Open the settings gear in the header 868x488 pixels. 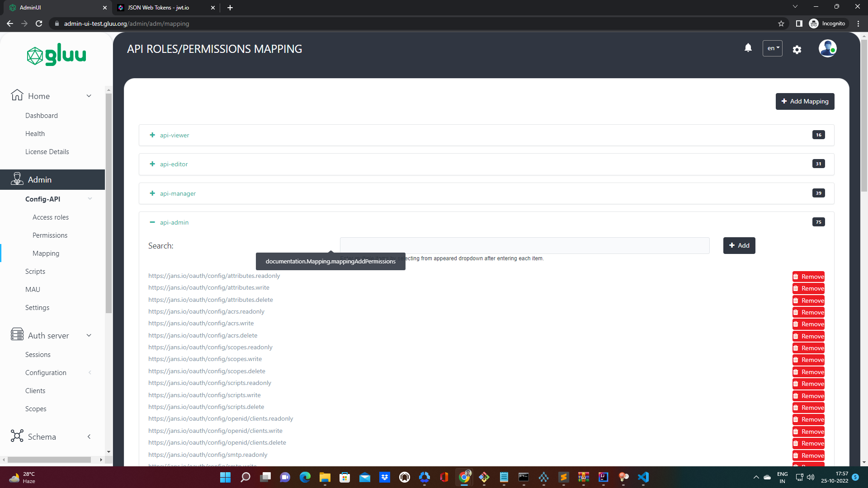pyautogui.click(x=797, y=49)
